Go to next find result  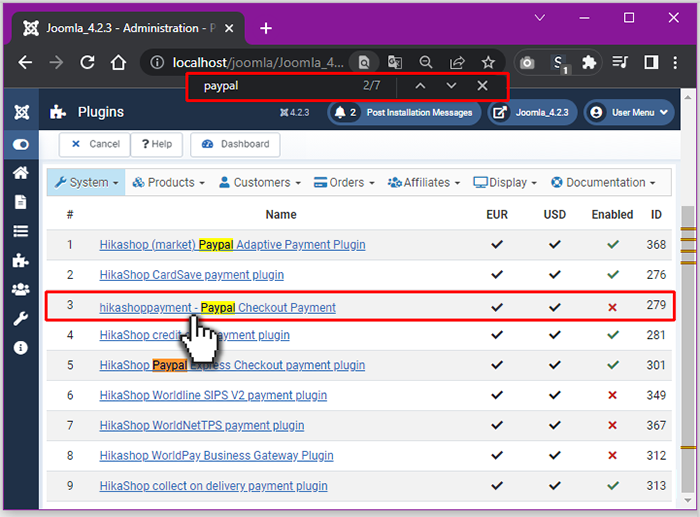(451, 86)
